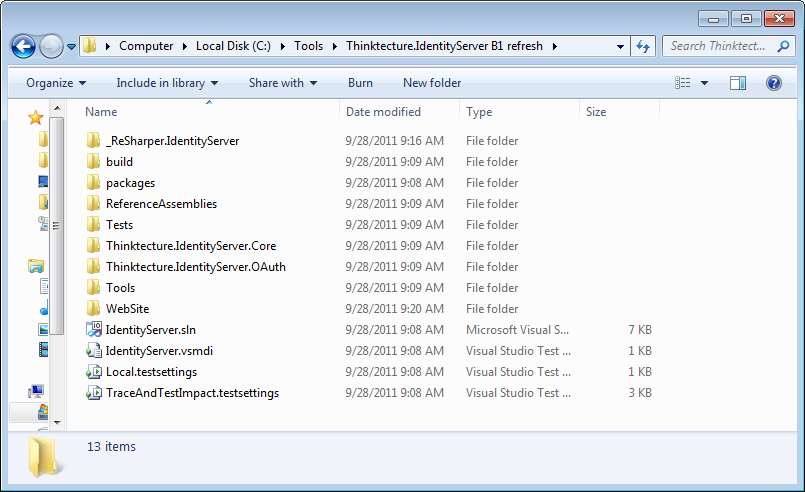The width and height of the screenshot is (805, 492).
Task: Select Thinktecture.IdentityServer B1 refresh breadcrumb
Action: (x=444, y=46)
